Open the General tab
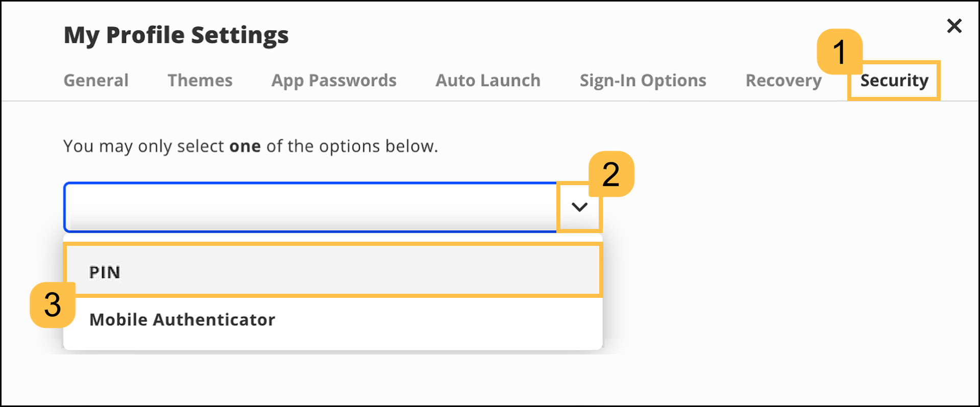 [95, 80]
